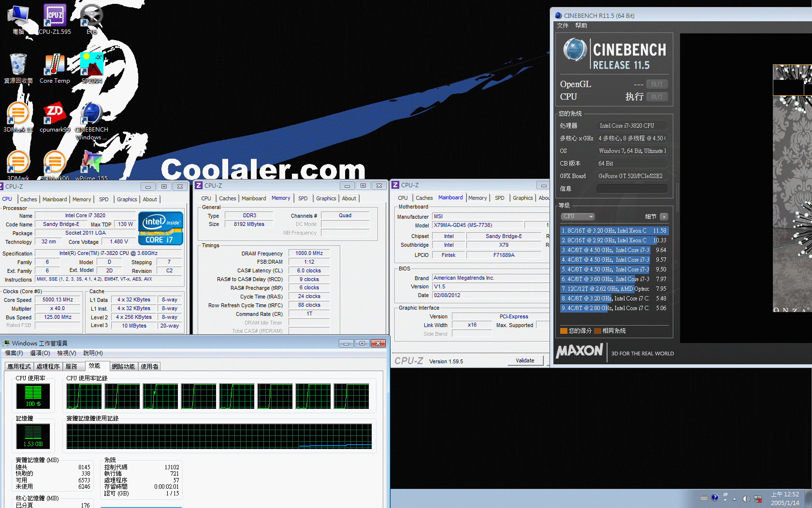Expand the 细节 details arrow in CINEBENCH
The height and width of the screenshot is (508, 812).
pyautogui.click(x=664, y=217)
